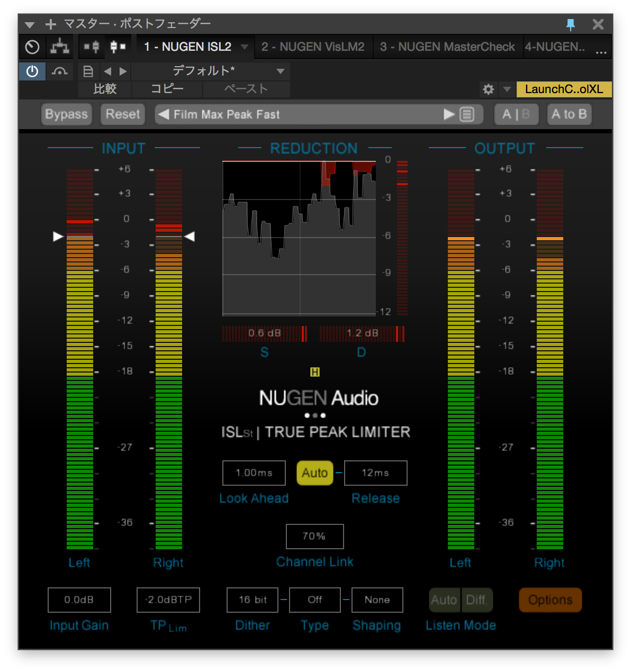631x672 pixels.
Task: Open the Dither 16 bit selector
Action: (253, 600)
